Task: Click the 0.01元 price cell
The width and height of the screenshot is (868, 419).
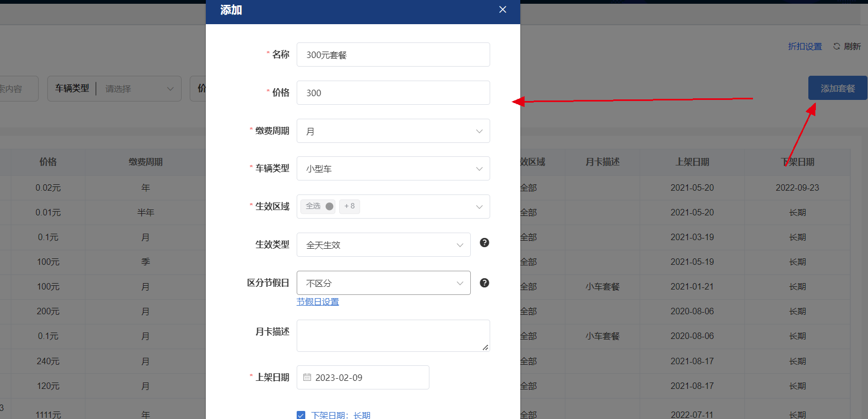Action: (48, 212)
